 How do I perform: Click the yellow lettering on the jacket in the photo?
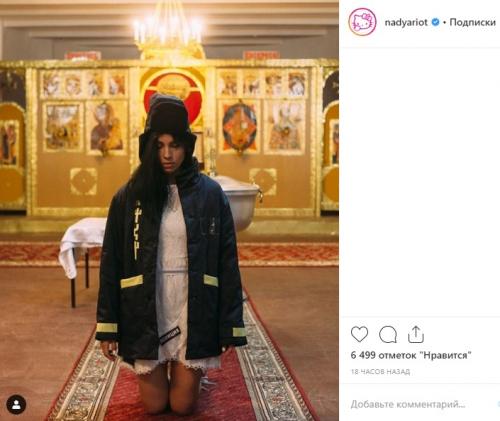(137, 230)
